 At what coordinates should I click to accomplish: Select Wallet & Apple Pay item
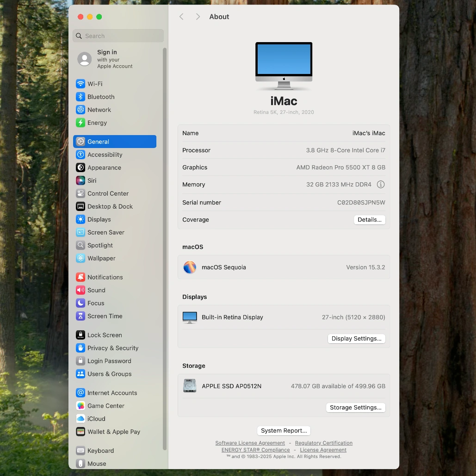click(x=113, y=432)
